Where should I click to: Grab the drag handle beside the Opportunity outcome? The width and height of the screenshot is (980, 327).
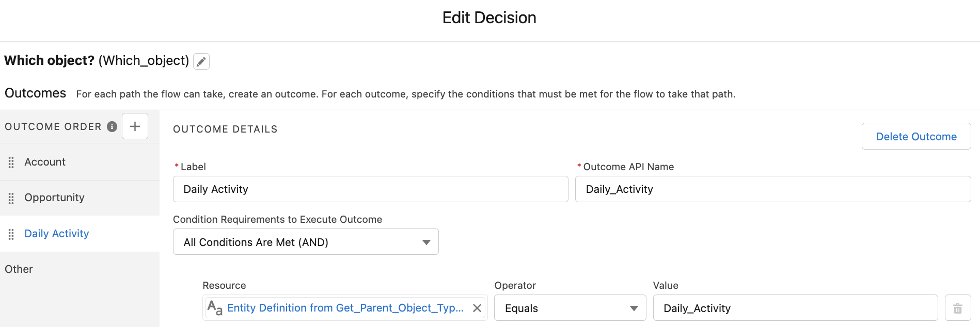pyautogui.click(x=11, y=198)
